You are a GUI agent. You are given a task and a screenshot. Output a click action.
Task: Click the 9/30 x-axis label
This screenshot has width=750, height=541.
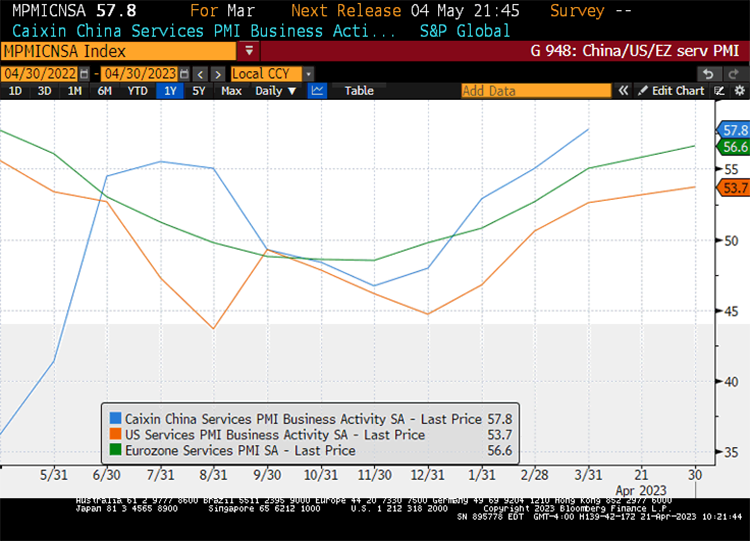point(267,475)
